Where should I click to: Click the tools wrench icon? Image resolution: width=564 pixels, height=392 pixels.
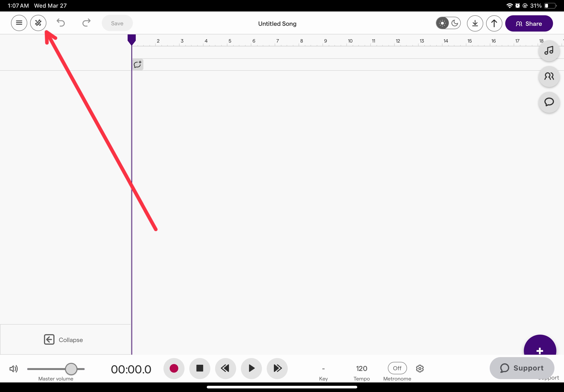point(38,23)
